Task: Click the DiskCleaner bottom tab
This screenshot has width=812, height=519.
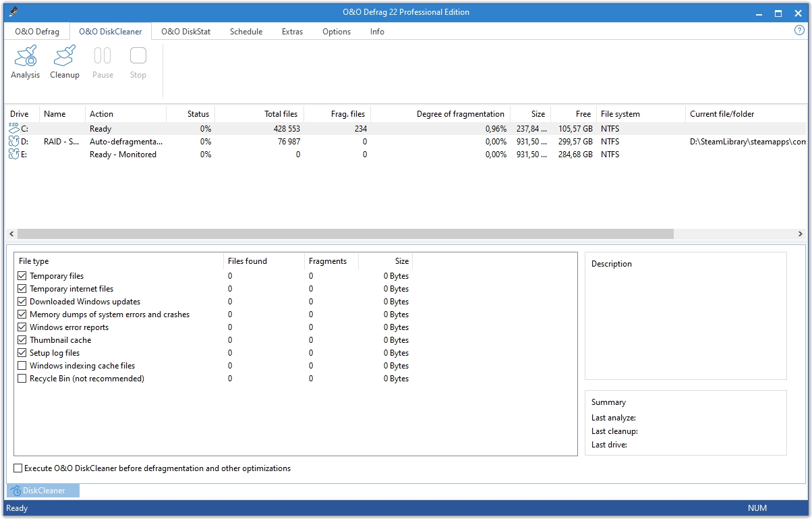Action: tap(43, 491)
